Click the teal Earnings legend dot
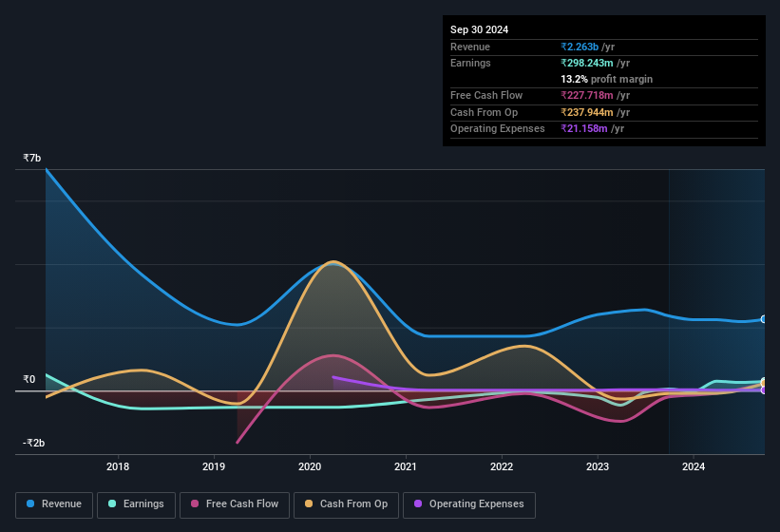Viewport: 780px width, 532px height. [x=113, y=504]
